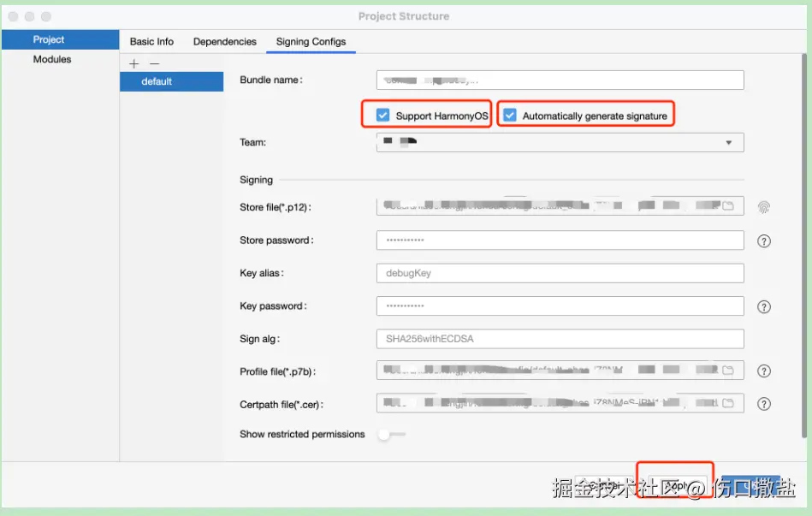Remove signing config with minus icon
The image size is (812, 516).
(154, 63)
